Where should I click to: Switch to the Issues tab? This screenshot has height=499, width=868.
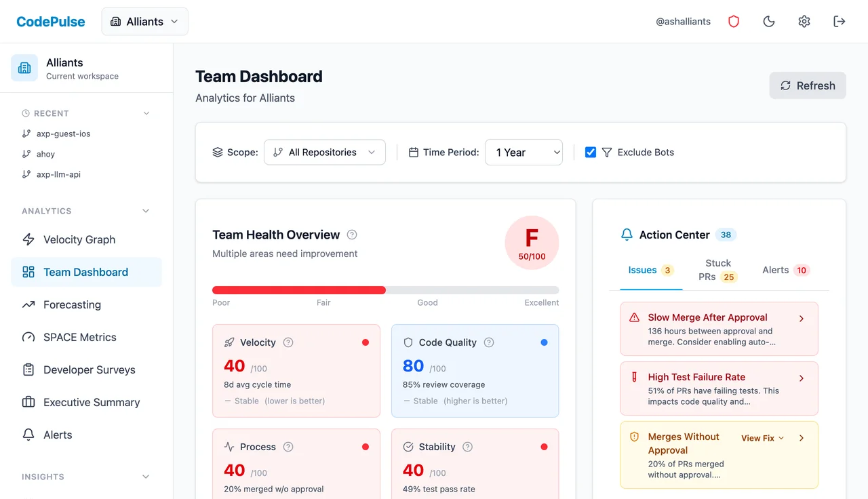pyautogui.click(x=651, y=270)
